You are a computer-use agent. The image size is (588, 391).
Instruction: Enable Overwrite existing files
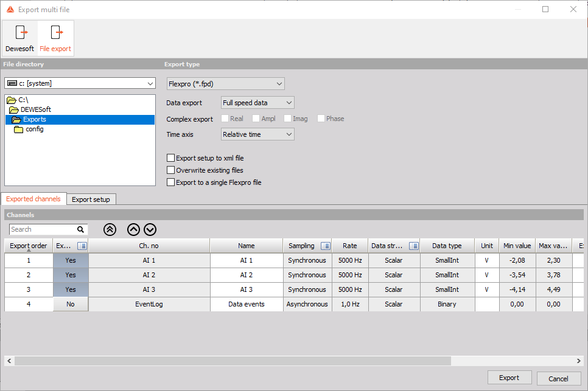(170, 170)
